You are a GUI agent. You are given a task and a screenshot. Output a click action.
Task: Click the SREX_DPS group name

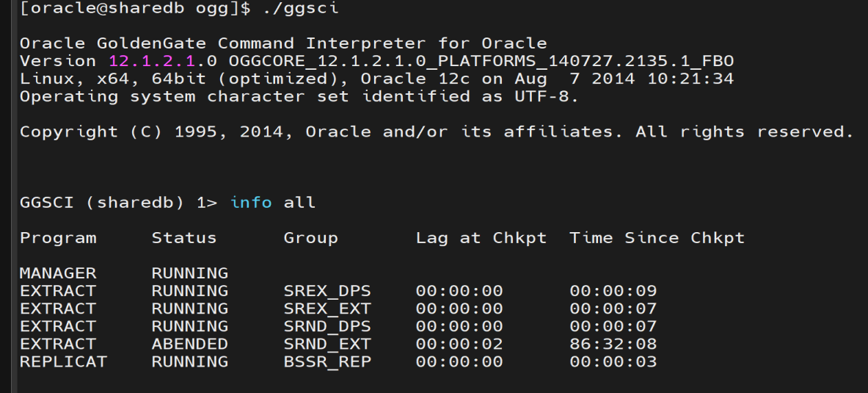(327, 291)
